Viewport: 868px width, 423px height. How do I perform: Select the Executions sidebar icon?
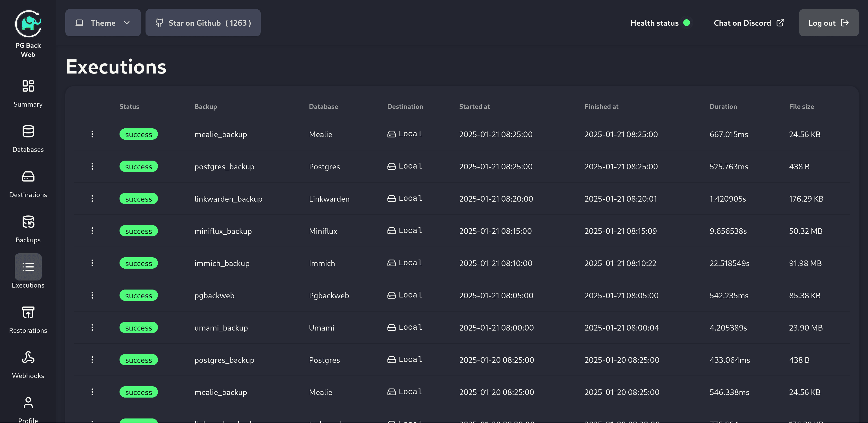pos(28,267)
